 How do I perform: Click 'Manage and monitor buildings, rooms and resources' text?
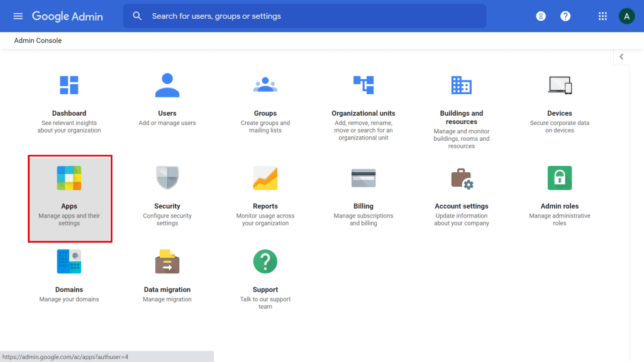click(x=462, y=139)
